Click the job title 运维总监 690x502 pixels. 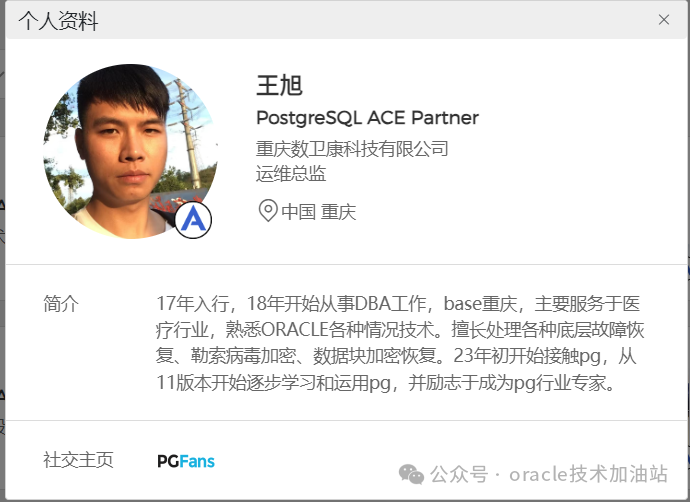291,173
